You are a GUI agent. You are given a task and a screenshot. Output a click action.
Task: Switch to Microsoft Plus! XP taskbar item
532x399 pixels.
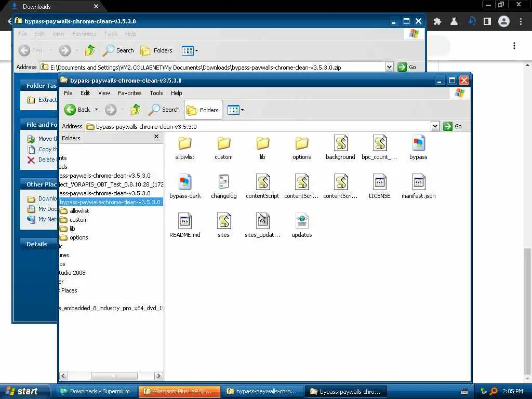pyautogui.click(x=179, y=391)
